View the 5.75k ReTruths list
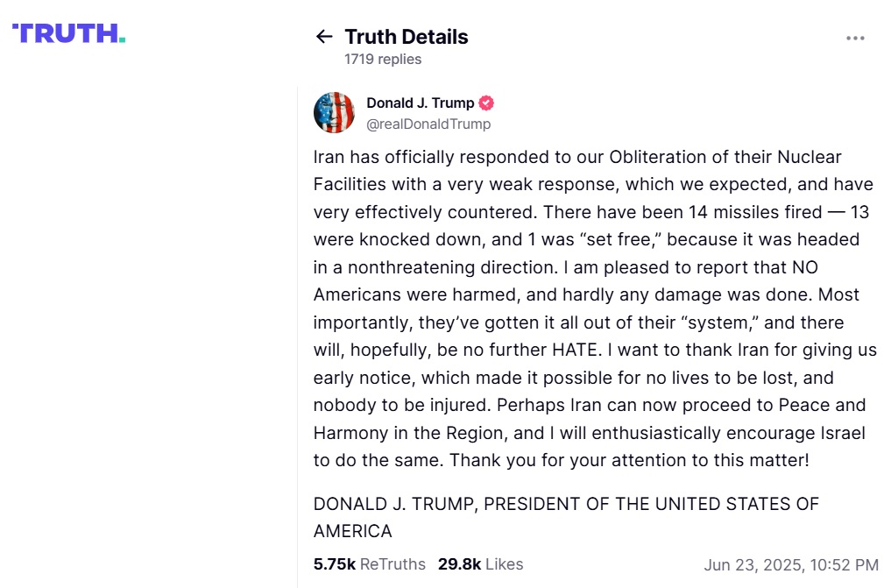The width and height of the screenshot is (891, 588). [369, 563]
